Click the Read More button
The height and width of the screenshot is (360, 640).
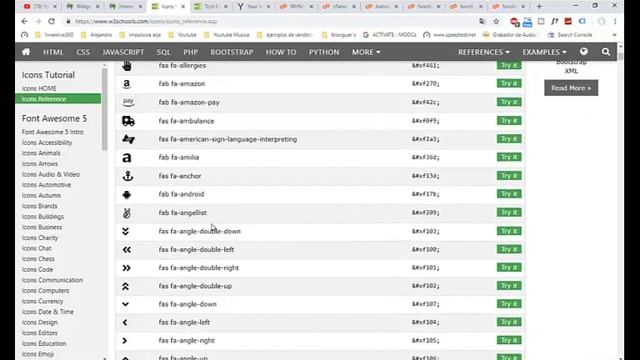(571, 88)
